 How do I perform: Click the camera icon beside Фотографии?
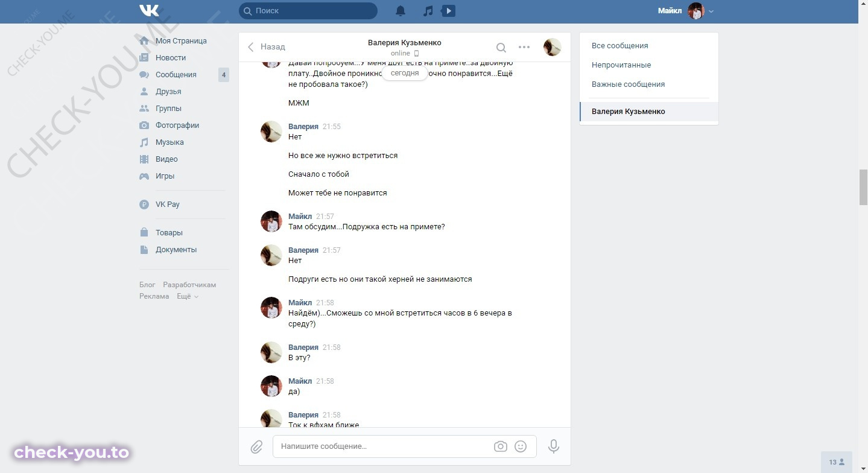[144, 125]
